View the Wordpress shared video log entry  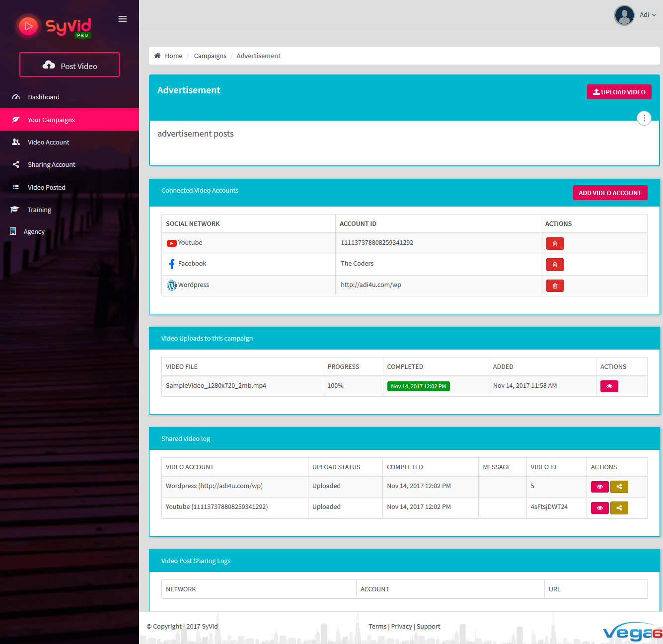[599, 487]
